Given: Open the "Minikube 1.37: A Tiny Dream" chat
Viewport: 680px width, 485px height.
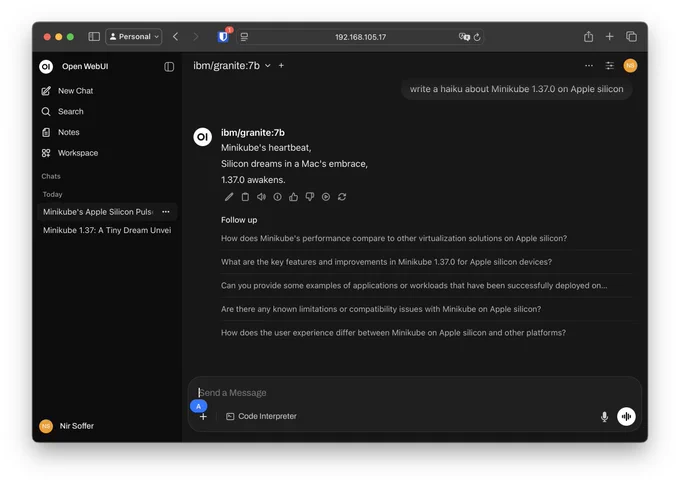Looking at the screenshot, I should pos(107,230).
